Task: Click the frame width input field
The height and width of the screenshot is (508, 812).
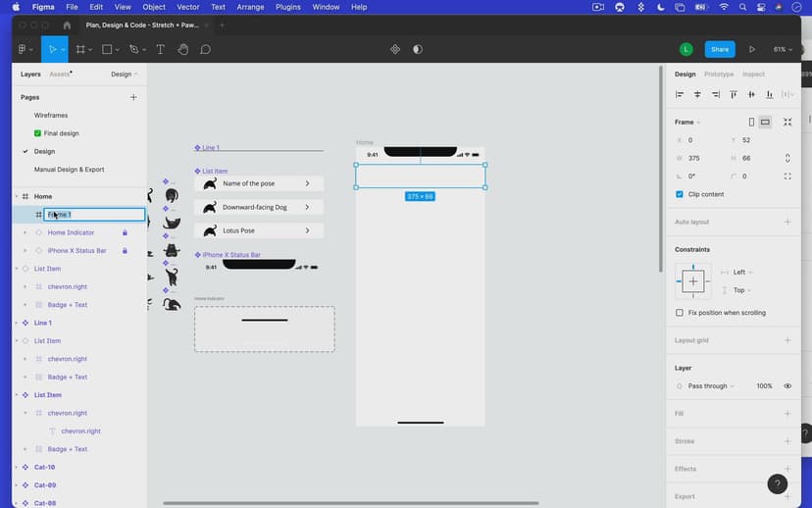Action: coord(698,158)
